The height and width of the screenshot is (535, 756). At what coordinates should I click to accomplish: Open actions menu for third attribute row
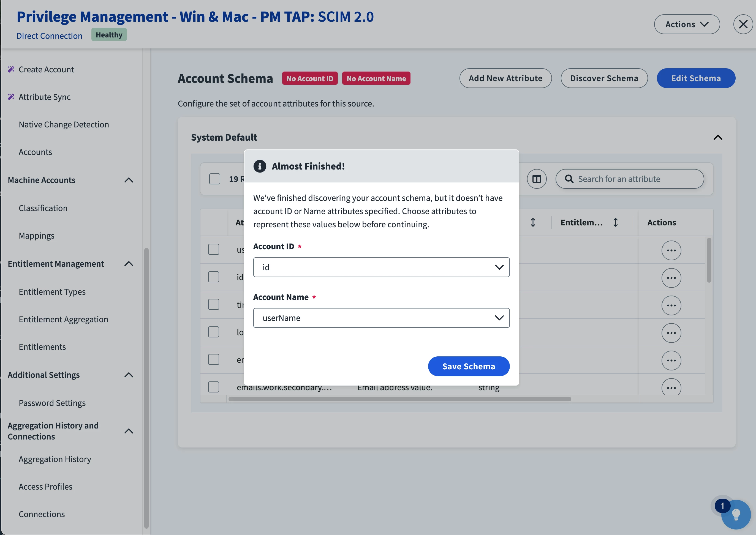point(671,306)
